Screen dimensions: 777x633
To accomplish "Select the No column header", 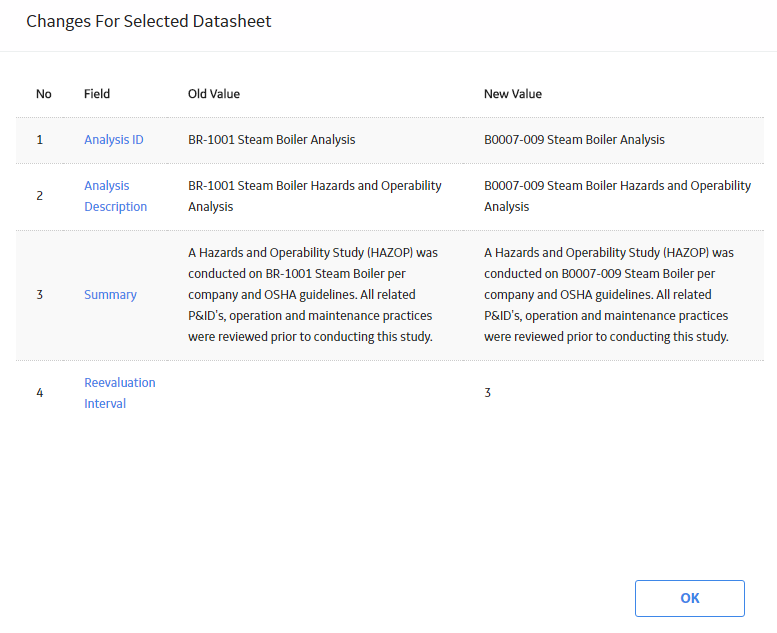I will pos(44,94).
